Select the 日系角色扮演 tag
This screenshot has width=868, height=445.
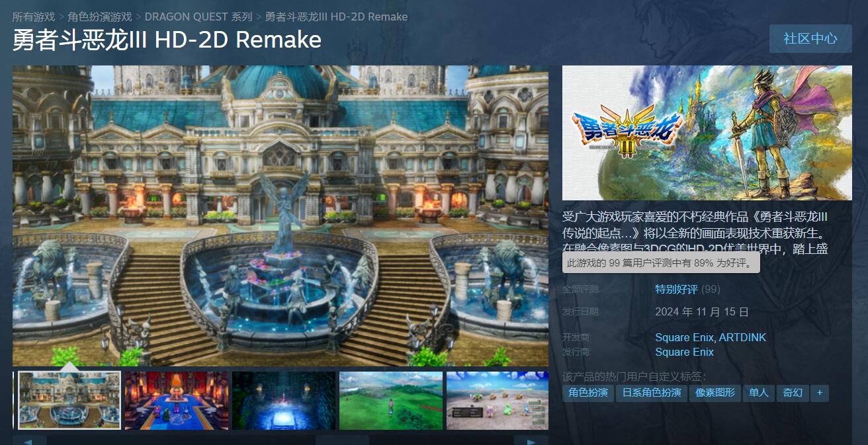coord(652,393)
